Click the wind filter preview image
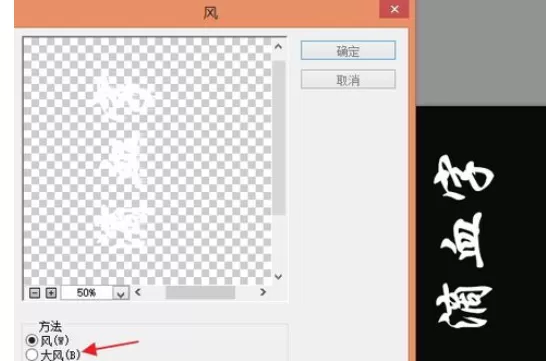 147,161
